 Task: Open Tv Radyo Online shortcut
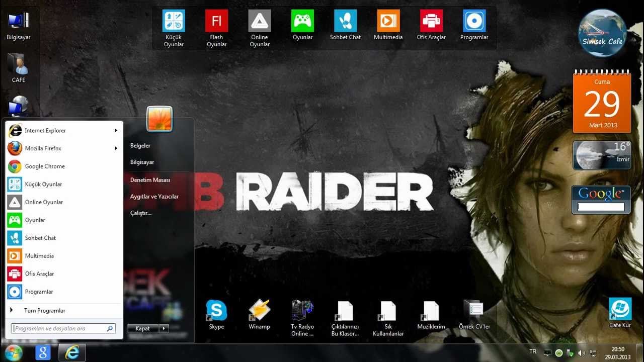pyautogui.click(x=302, y=318)
